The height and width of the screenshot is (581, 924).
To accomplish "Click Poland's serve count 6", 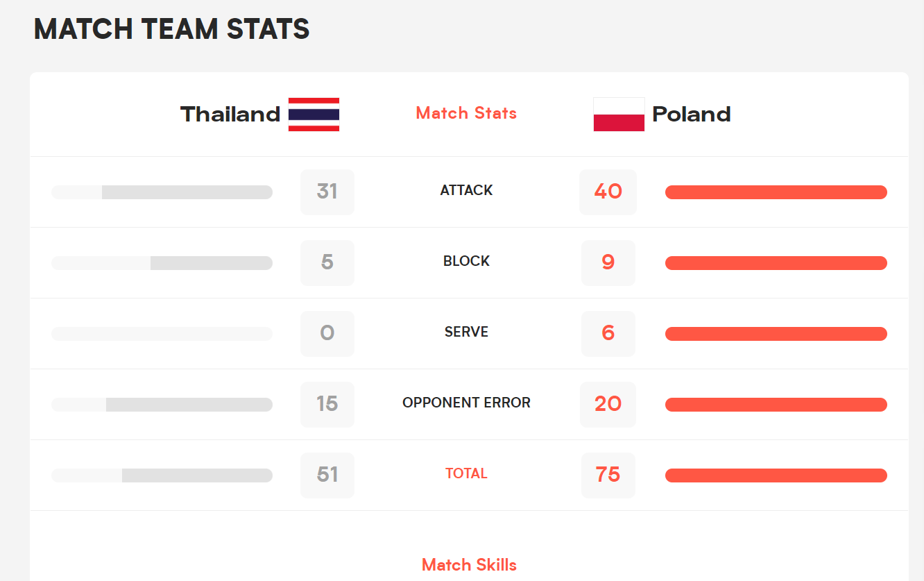I will [x=608, y=333].
